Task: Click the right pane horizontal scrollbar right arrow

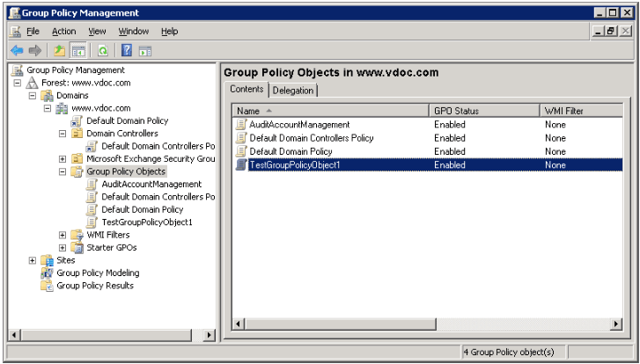Action: coord(616,324)
